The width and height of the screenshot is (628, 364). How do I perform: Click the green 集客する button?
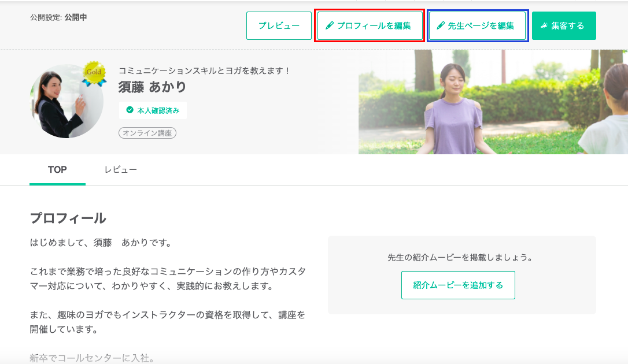pos(564,25)
